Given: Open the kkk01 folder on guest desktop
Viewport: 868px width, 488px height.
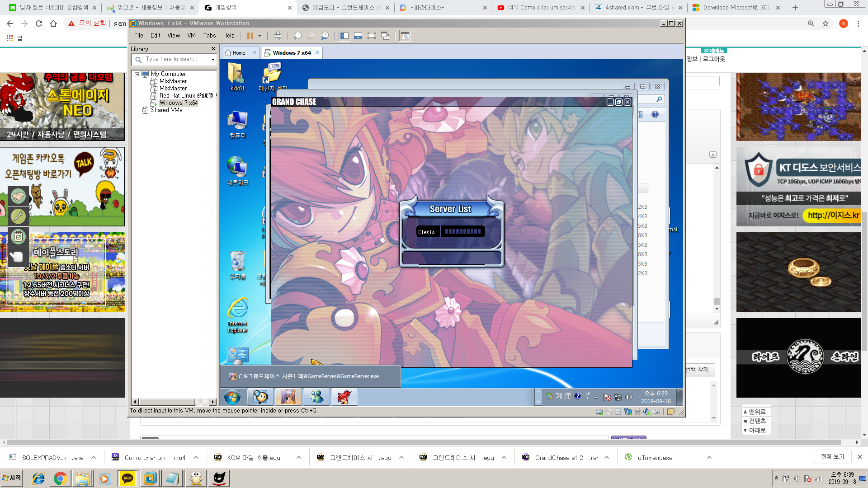Looking at the screenshot, I should pyautogui.click(x=237, y=77).
